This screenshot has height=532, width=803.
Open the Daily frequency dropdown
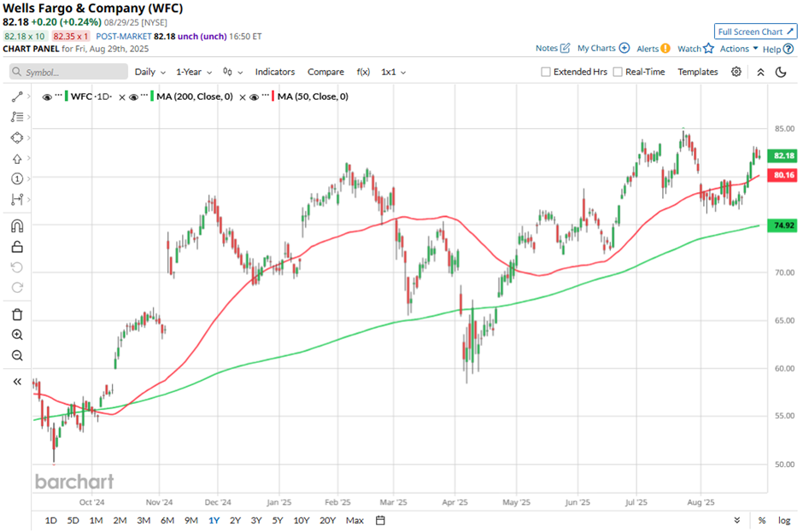[150, 73]
